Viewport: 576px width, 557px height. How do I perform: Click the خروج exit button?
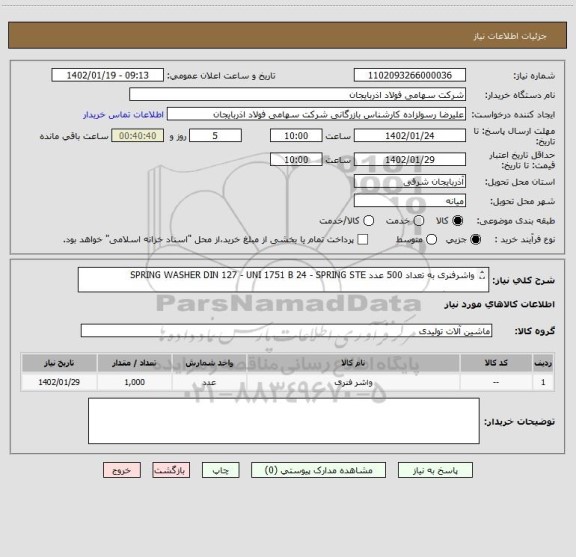122,470
